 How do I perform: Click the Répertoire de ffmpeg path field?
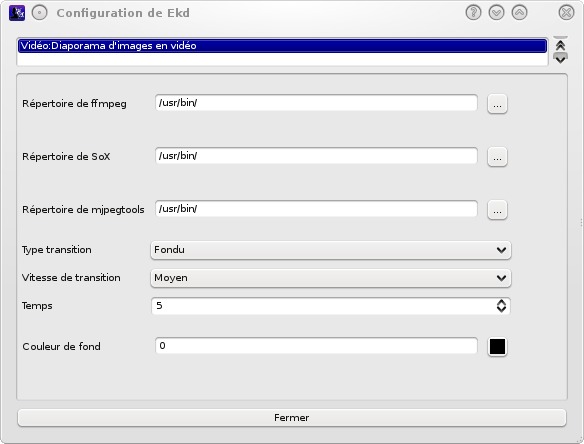point(316,103)
